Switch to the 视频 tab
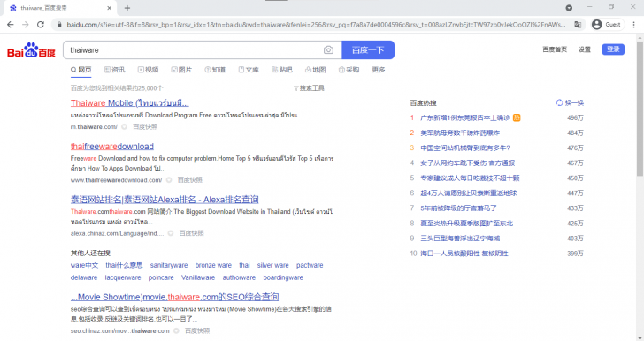This screenshot has height=341, width=644. pyautogui.click(x=149, y=70)
